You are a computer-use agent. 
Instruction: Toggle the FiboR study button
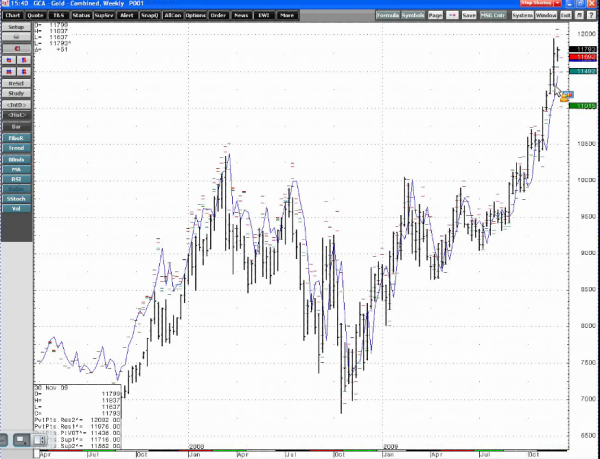coord(17,137)
